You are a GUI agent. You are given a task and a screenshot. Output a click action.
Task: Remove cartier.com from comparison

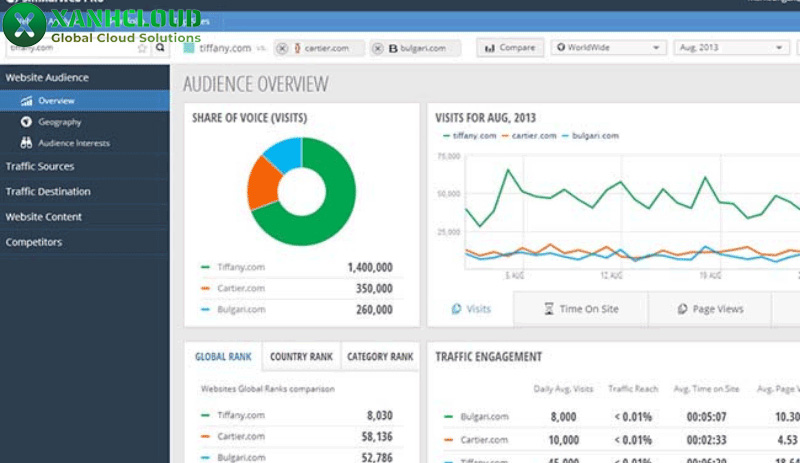(282, 48)
